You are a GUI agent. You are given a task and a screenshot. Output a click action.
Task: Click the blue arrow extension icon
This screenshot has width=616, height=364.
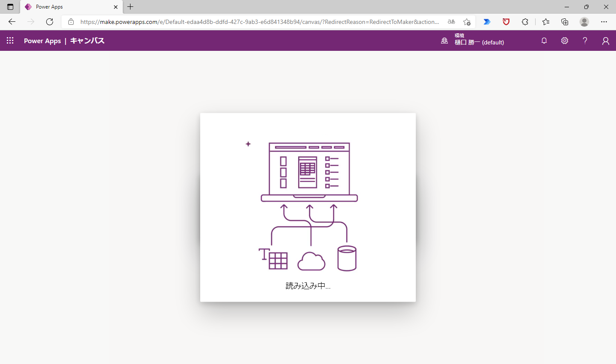tap(487, 22)
